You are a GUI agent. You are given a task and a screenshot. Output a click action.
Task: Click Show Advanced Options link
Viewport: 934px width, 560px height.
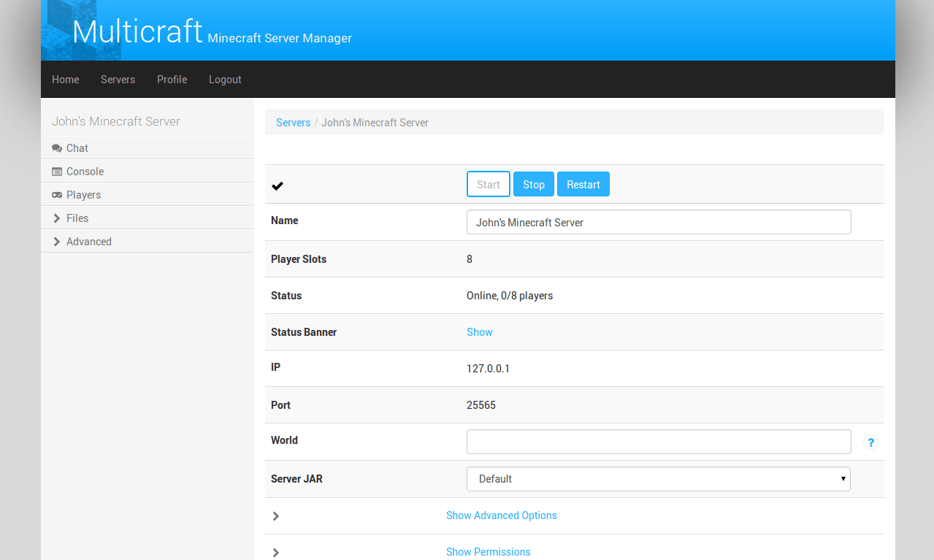[502, 515]
